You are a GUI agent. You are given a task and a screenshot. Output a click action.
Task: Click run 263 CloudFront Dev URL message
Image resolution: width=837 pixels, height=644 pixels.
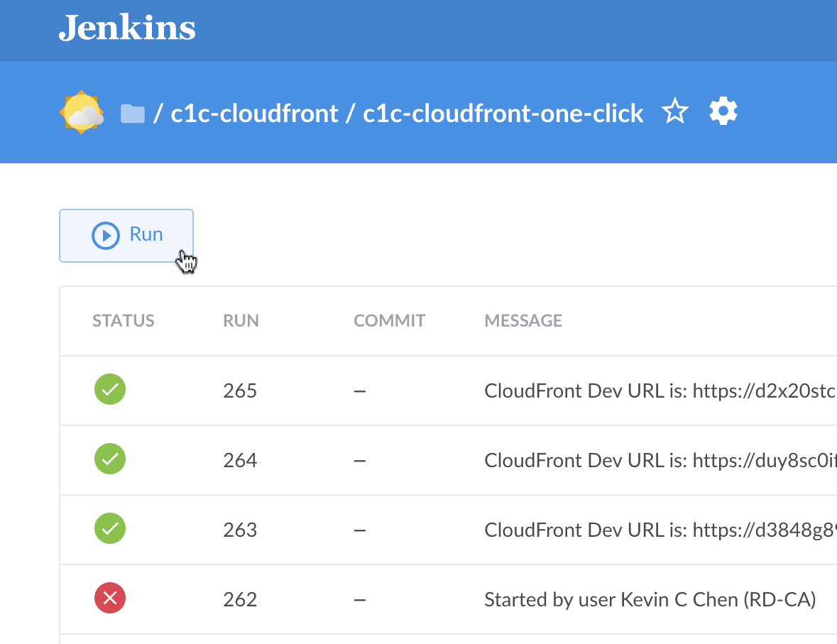pyautogui.click(x=660, y=530)
